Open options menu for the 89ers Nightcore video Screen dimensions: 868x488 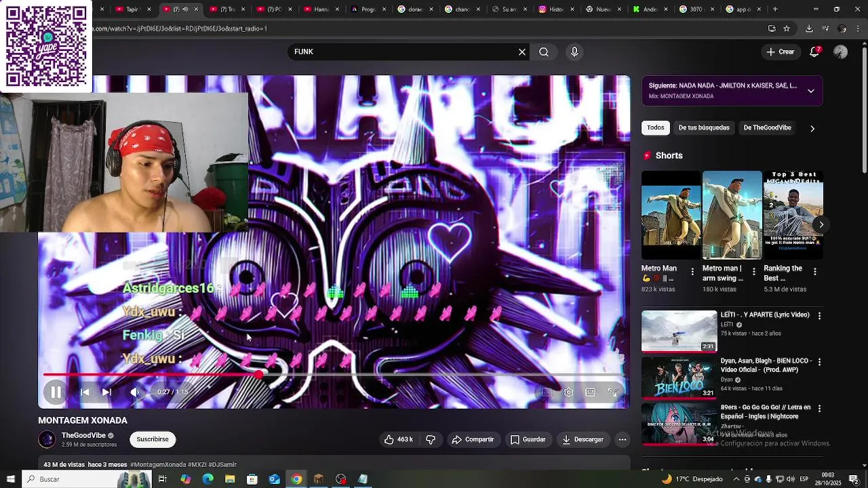819,409
